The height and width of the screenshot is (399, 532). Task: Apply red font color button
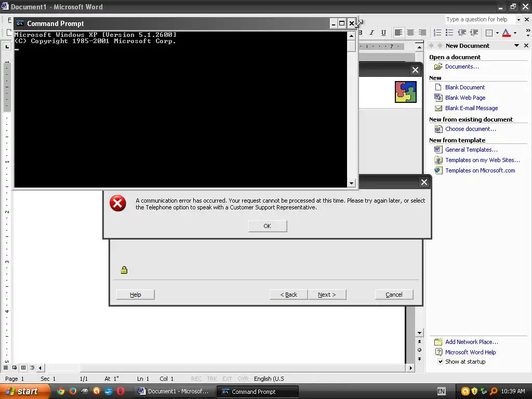pos(506,33)
